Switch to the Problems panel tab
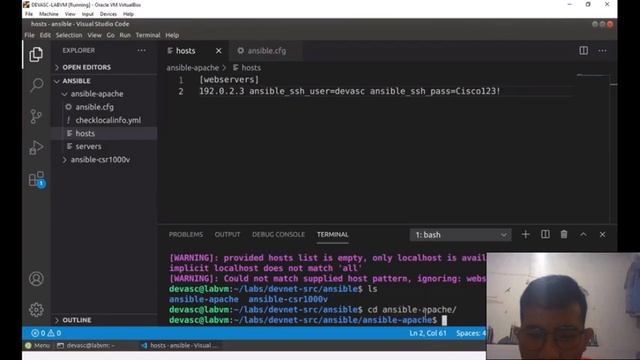640x360 pixels. tap(186, 234)
